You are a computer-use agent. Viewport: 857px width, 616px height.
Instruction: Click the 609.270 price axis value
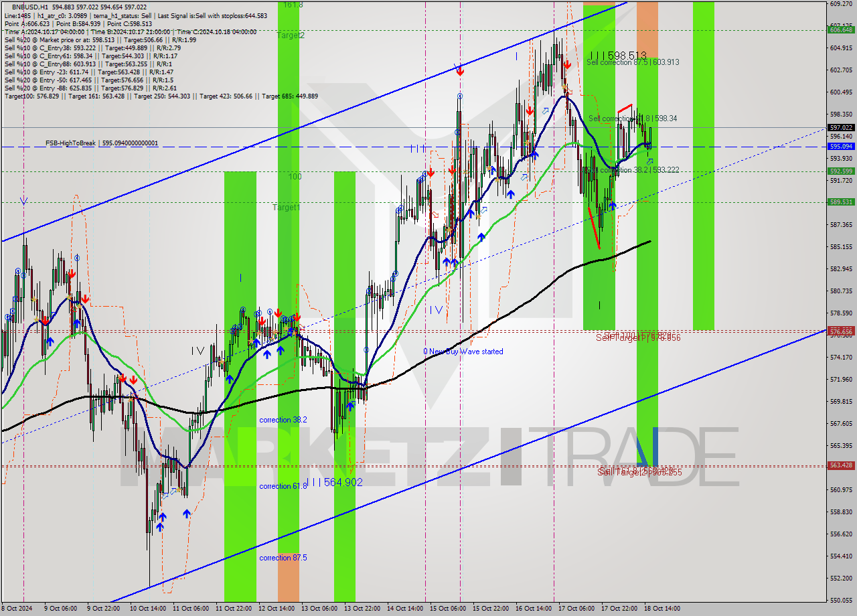841,4
